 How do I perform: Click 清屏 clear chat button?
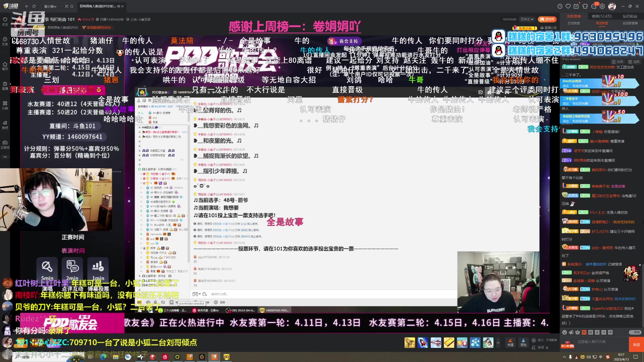[x=634, y=62]
